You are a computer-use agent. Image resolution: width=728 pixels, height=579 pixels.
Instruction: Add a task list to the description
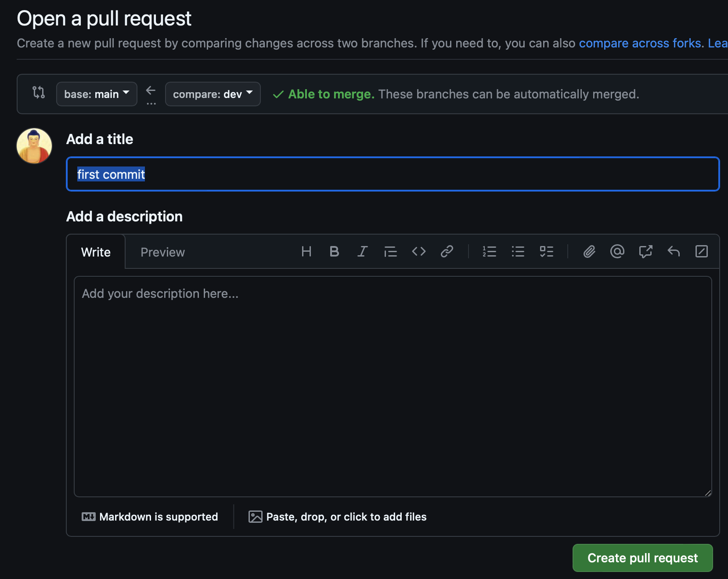(547, 251)
